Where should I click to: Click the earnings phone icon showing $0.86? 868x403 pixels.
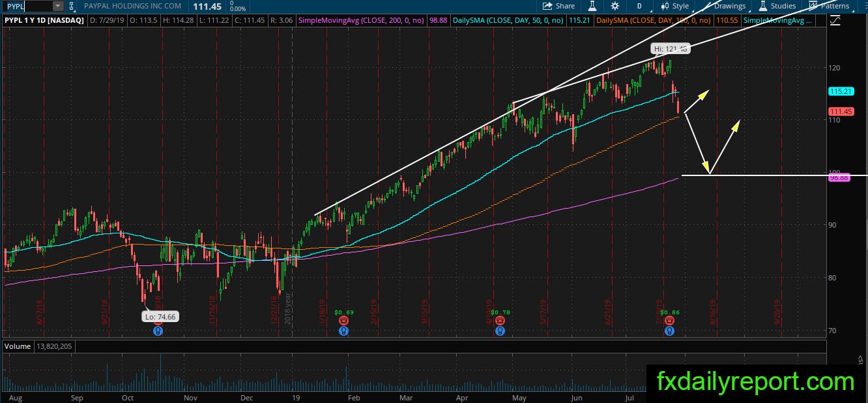(x=669, y=321)
